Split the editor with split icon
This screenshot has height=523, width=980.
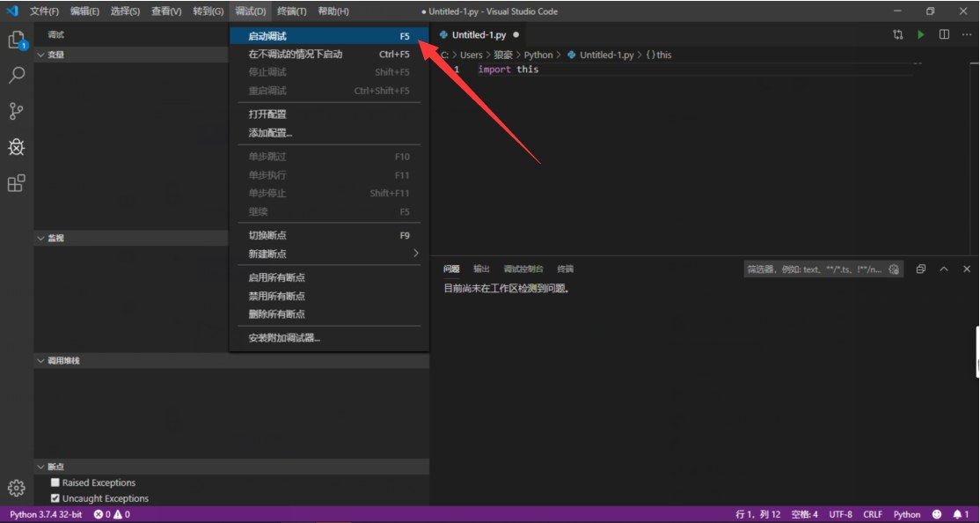945,35
